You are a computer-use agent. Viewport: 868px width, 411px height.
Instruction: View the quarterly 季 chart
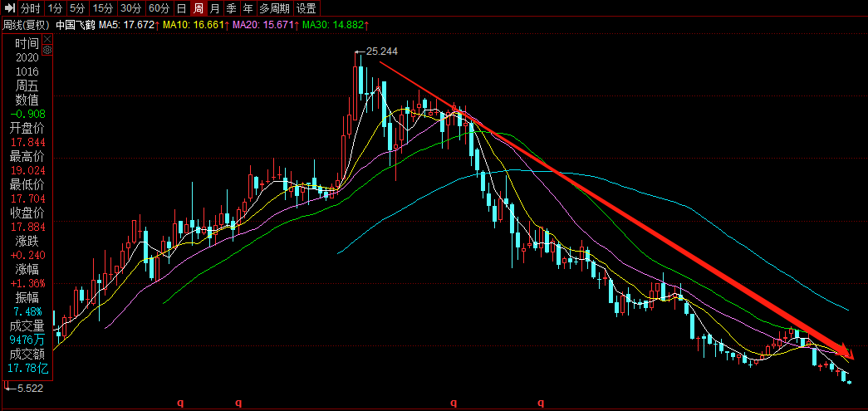tap(232, 8)
